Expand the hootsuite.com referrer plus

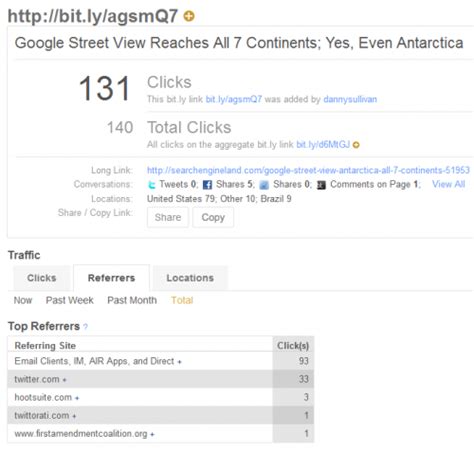coord(77,398)
